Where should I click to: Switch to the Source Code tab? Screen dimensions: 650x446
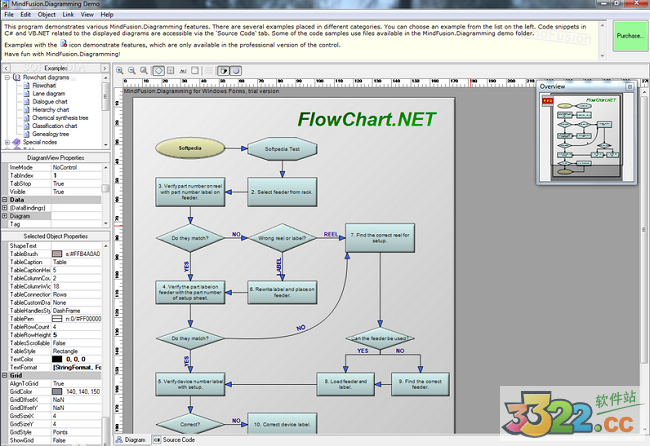pos(174,439)
